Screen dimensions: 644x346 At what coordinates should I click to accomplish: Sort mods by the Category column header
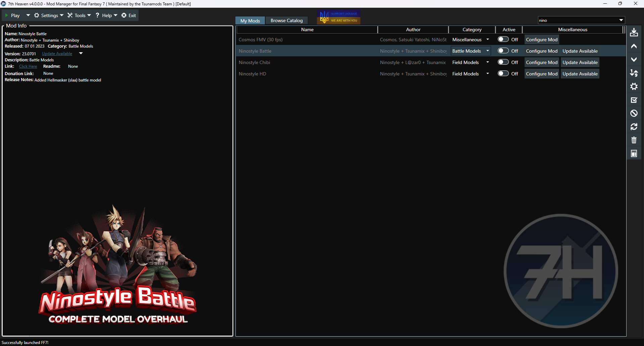pyautogui.click(x=472, y=30)
